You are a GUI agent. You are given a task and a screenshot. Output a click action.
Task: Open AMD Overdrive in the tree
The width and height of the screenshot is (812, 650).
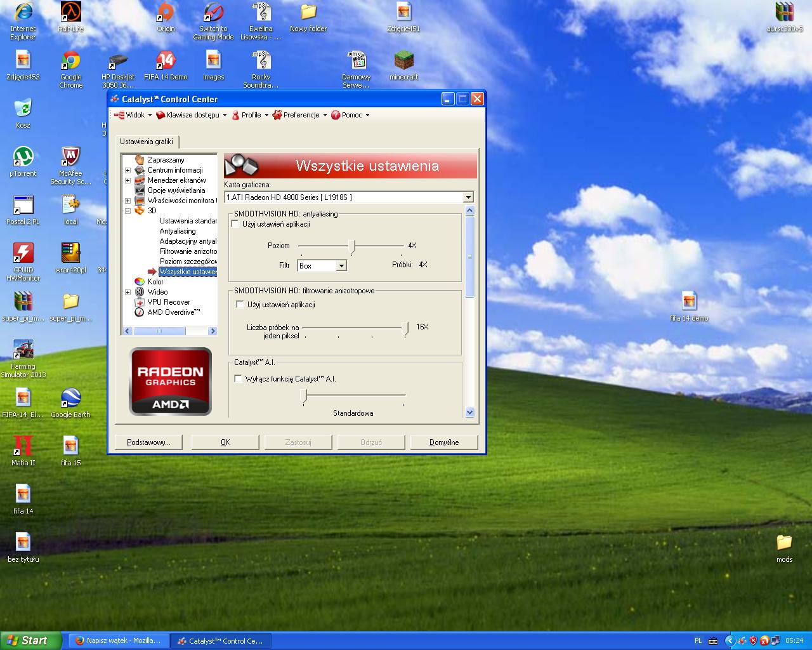(x=174, y=312)
